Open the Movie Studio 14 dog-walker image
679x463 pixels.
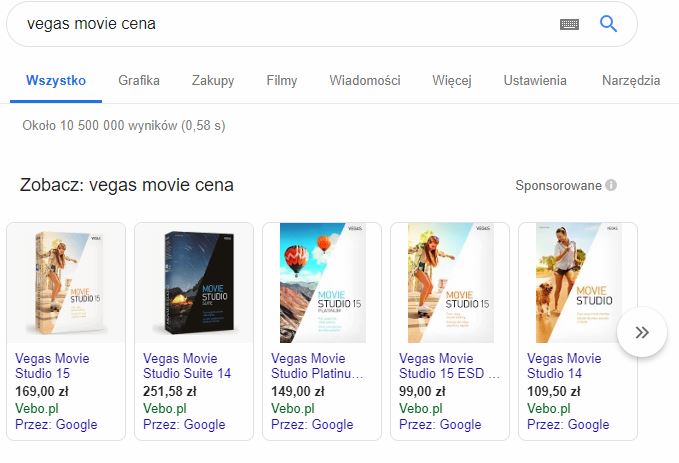tap(578, 283)
